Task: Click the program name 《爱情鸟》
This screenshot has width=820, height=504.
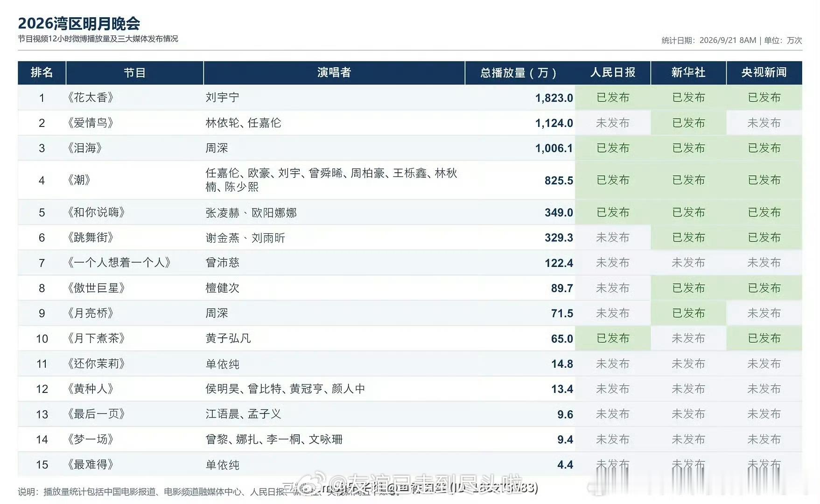Action: tap(91, 123)
